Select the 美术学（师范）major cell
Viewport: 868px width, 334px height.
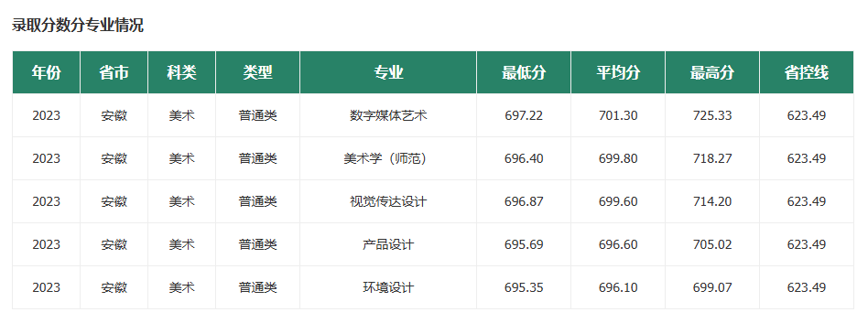pos(388,158)
